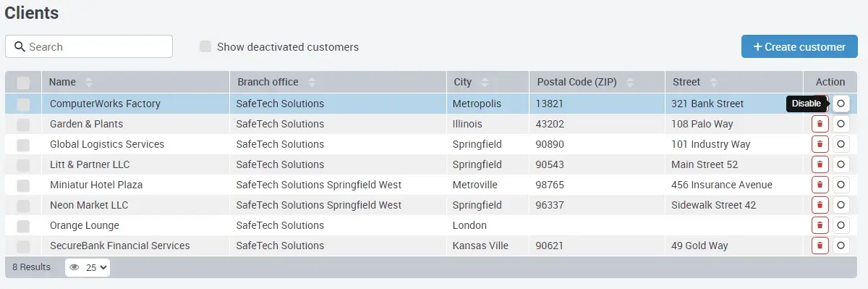This screenshot has height=289, width=868.
Task: Check the Orange Lounge row checkbox
Action: tap(23, 225)
